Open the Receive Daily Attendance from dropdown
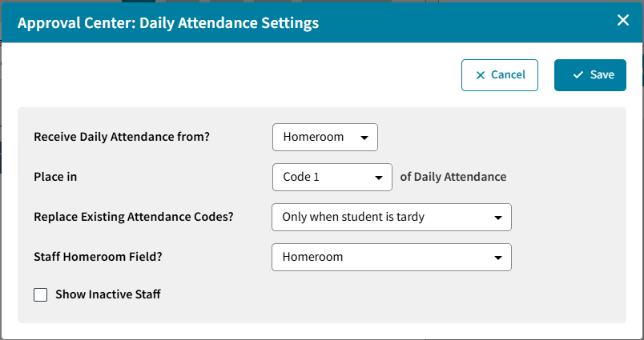 (x=324, y=137)
